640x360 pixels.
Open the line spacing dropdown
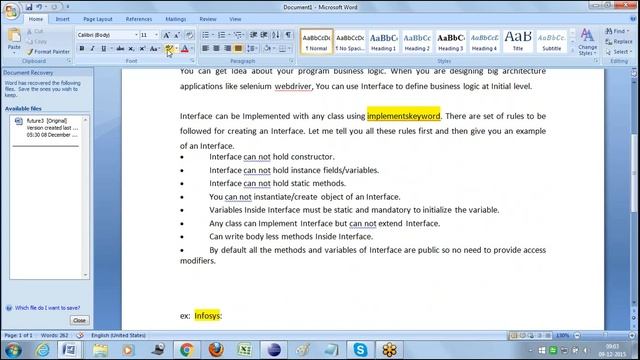(251, 49)
